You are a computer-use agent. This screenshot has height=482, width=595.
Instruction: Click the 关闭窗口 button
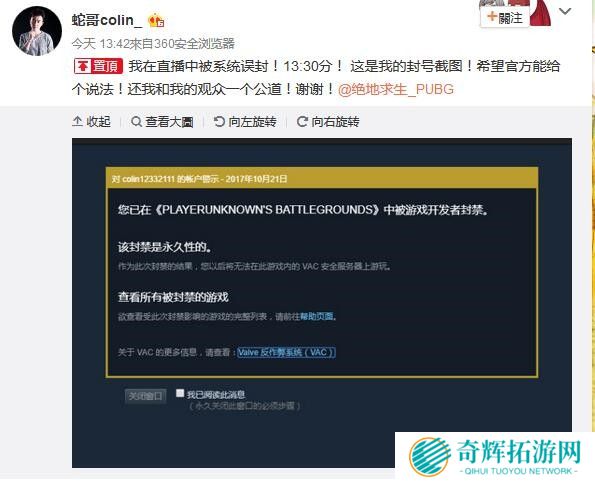coord(145,396)
